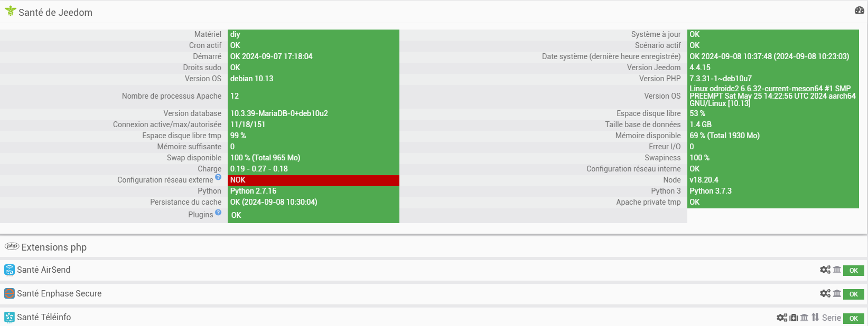Screen dimensions: 868x326
Task: Click the system date 'OK 2024-09-08 10:37:48' value
Action: [x=769, y=56]
